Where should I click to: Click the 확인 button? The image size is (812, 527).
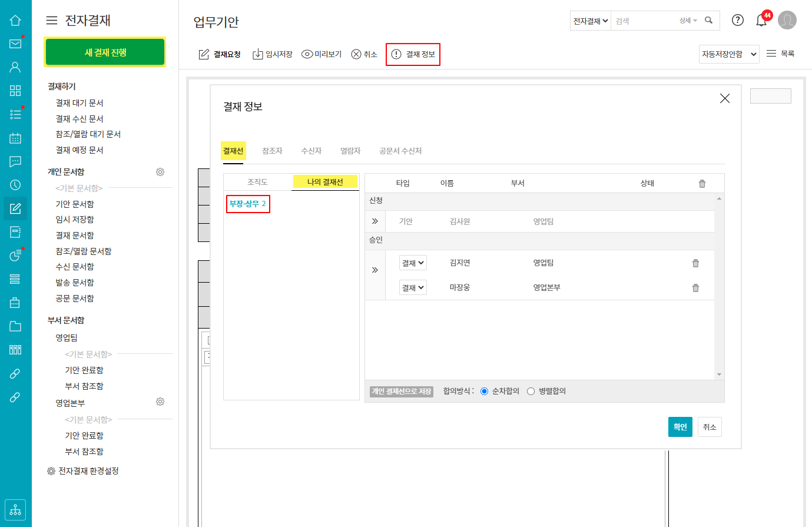tap(680, 427)
